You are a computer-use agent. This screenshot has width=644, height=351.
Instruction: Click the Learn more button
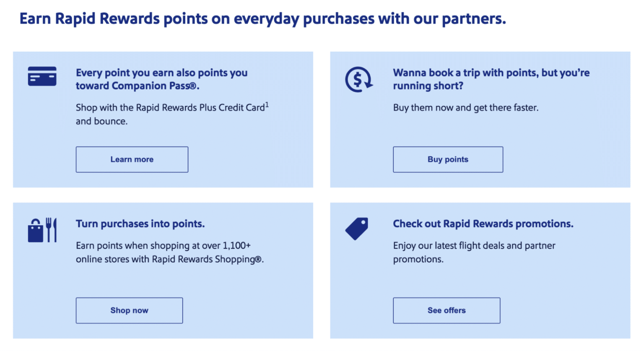132,159
